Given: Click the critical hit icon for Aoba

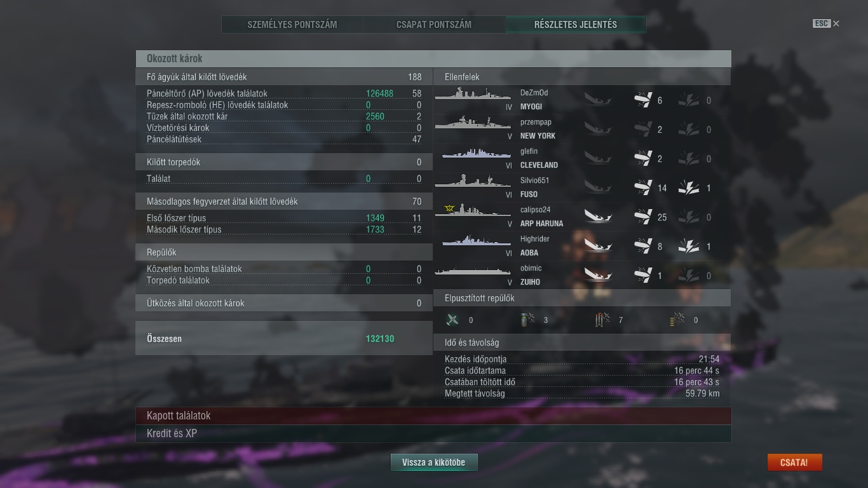Looking at the screenshot, I should click(689, 247).
